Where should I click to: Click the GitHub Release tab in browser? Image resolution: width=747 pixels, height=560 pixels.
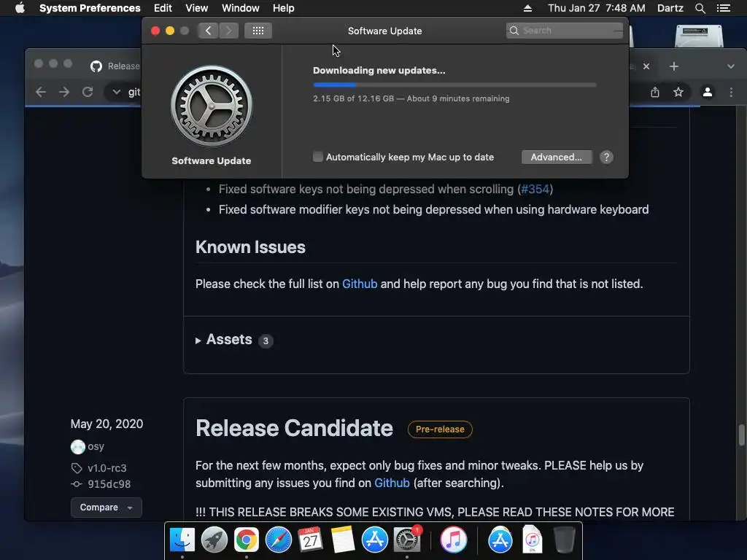[115, 66]
